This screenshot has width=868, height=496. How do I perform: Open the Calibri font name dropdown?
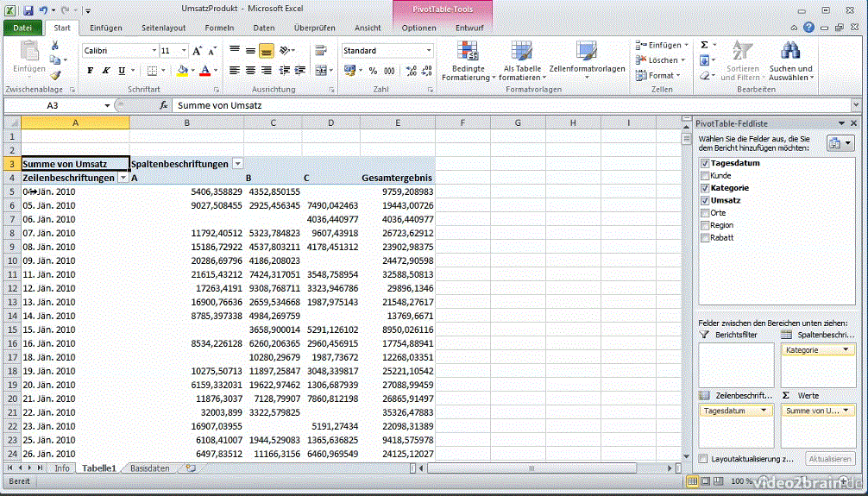tap(154, 51)
